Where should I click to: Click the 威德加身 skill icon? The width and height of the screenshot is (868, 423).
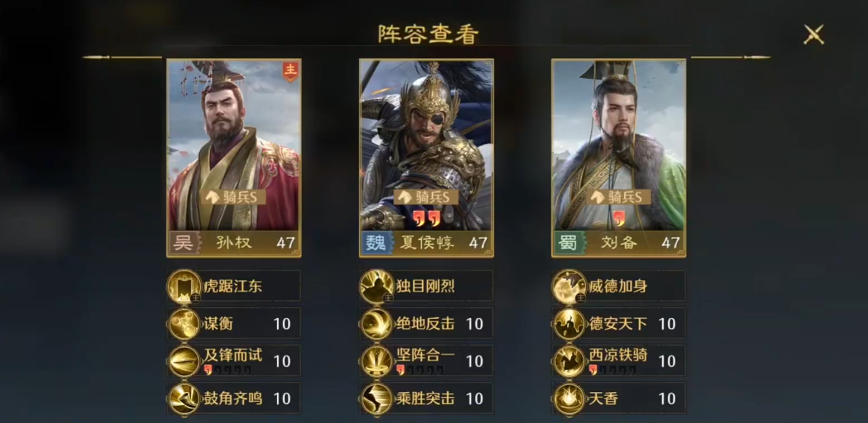pyautogui.click(x=570, y=287)
